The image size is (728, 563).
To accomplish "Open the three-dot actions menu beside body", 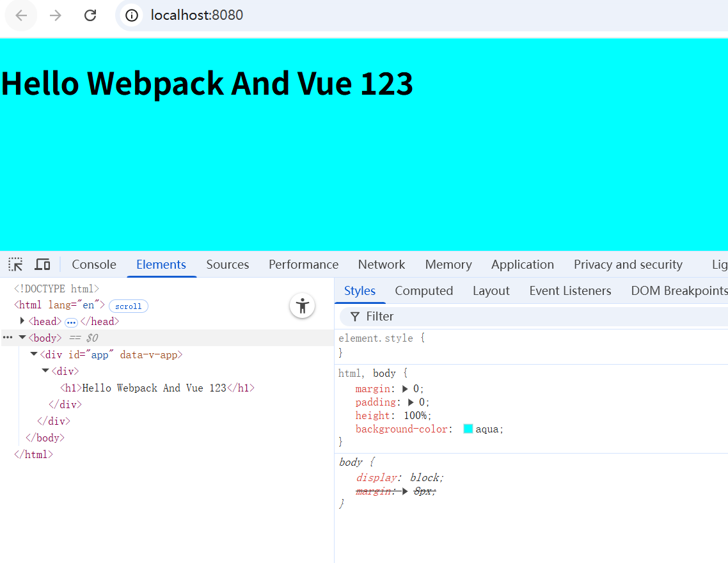I will (x=8, y=337).
